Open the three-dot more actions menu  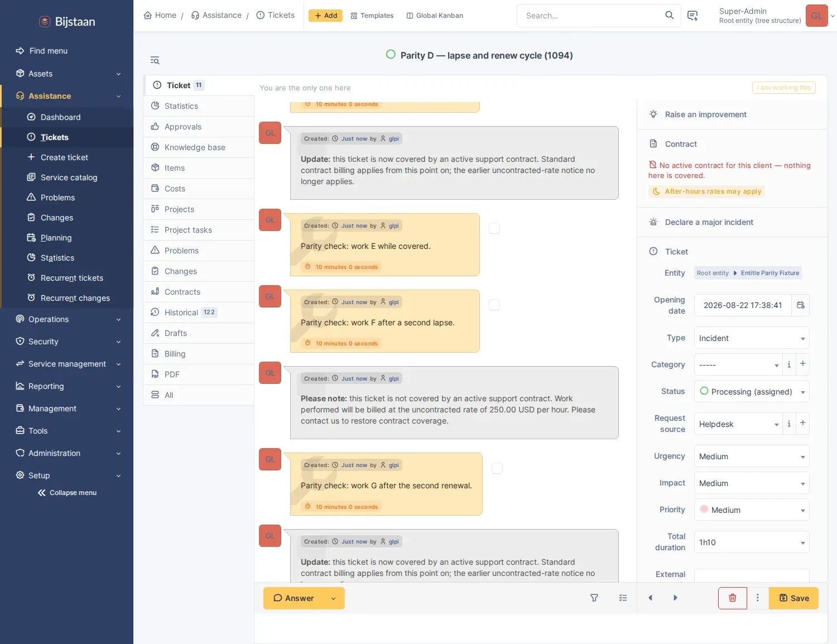(x=757, y=598)
